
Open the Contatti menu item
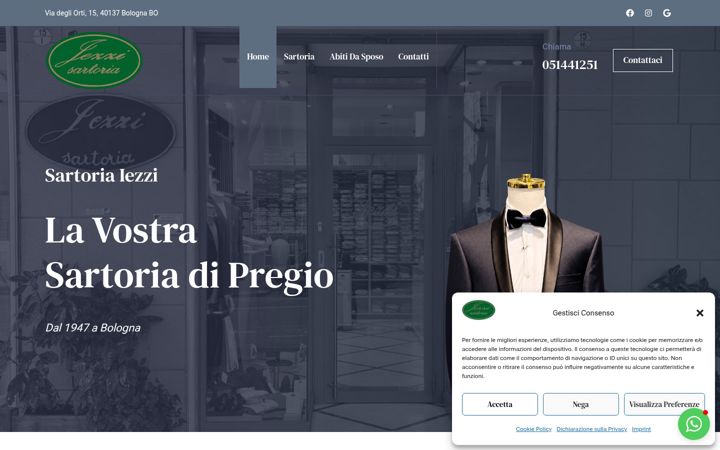point(413,56)
